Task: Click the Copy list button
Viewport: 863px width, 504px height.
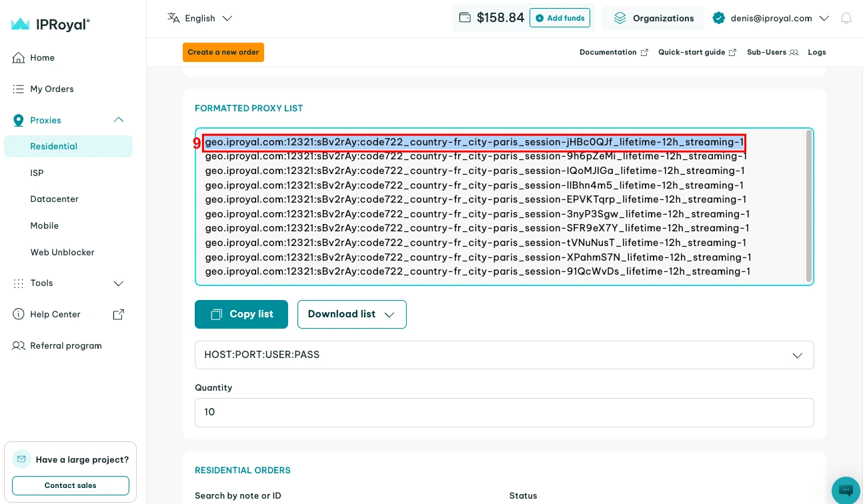Action: coord(241,314)
